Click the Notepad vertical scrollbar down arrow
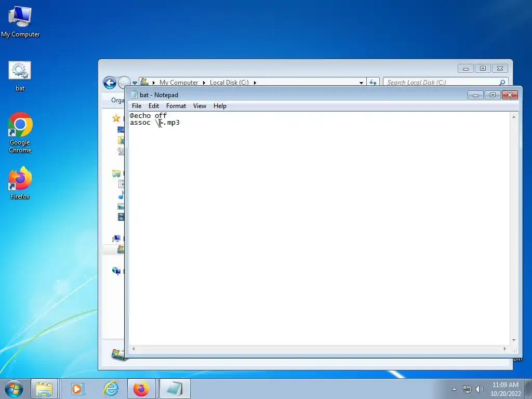The height and width of the screenshot is (399, 532). 513,340
